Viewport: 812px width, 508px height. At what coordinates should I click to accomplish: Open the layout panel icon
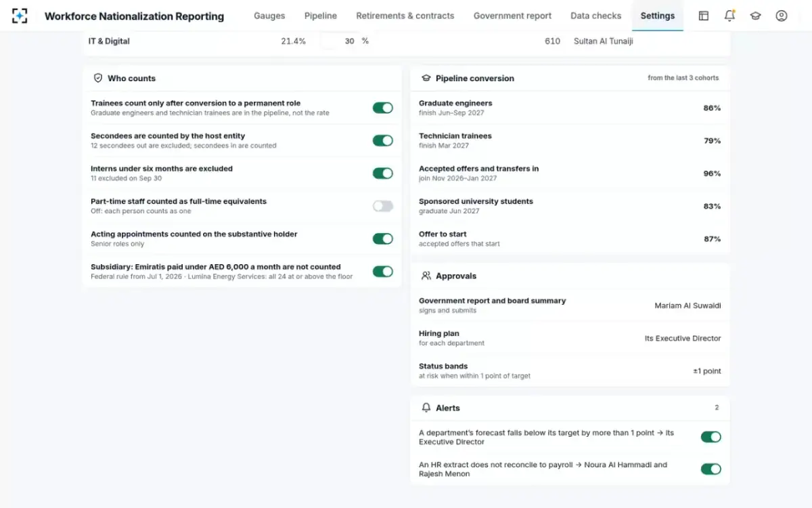coord(704,16)
